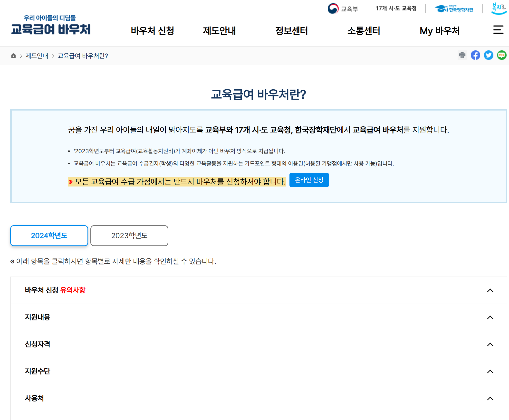Click the 온라인 신청 button

click(x=309, y=180)
